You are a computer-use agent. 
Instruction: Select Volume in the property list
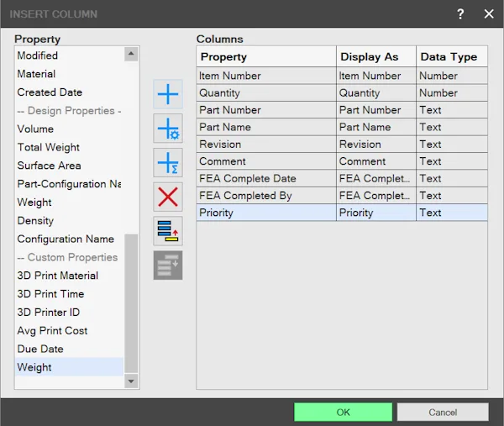tap(69, 129)
